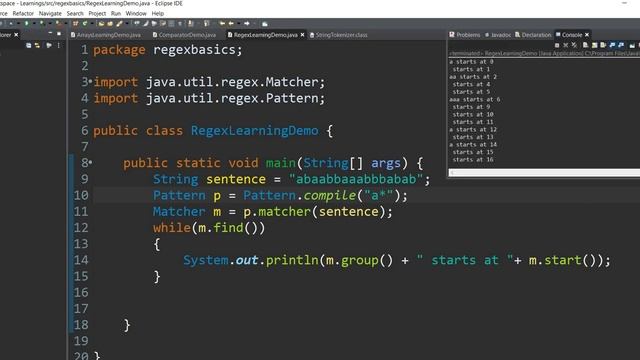Screen dimensions: 640x360
Task: Open the Help menu
Action: click(158, 13)
